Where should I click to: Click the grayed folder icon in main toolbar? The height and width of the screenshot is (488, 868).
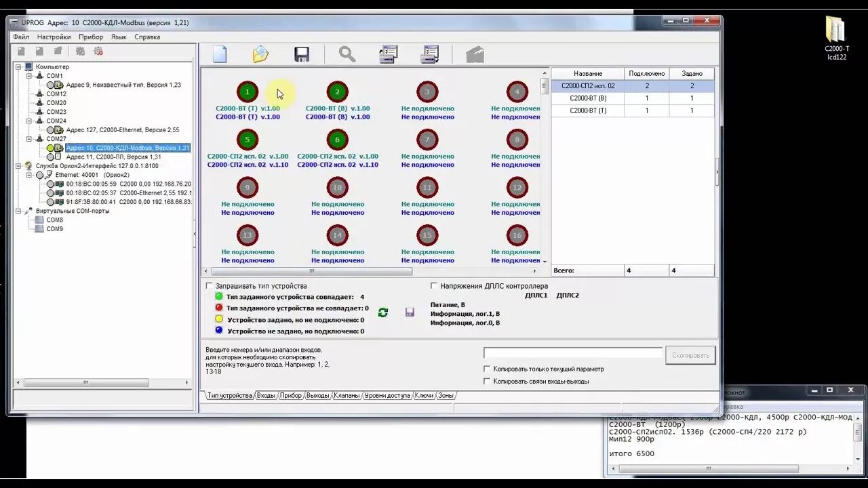point(475,54)
